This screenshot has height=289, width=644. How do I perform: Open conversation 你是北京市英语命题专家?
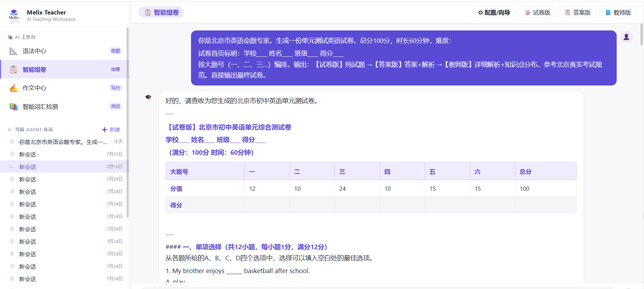coord(64,142)
